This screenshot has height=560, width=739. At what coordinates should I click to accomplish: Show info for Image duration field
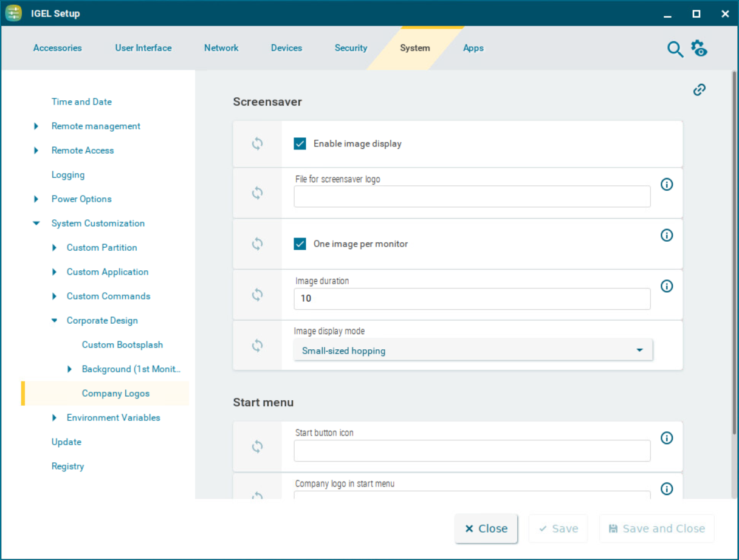[x=667, y=286]
